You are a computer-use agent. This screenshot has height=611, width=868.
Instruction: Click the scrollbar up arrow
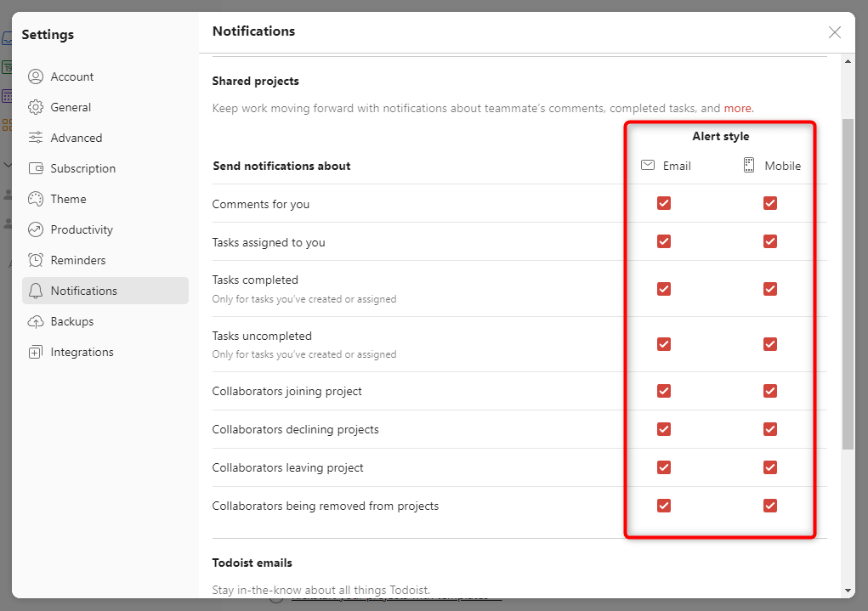point(848,61)
